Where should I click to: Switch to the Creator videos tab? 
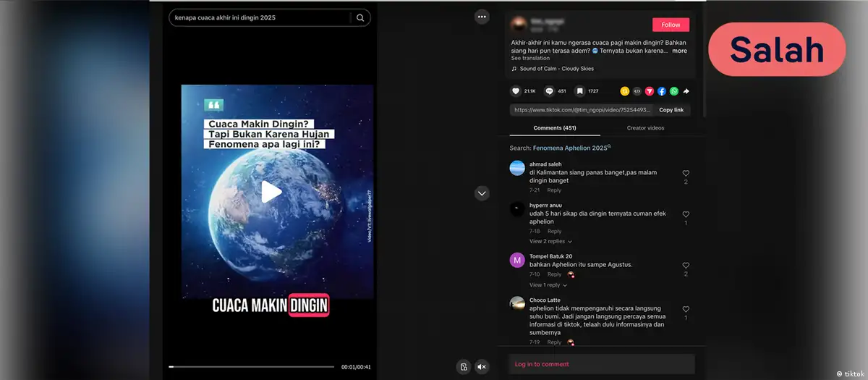click(645, 128)
